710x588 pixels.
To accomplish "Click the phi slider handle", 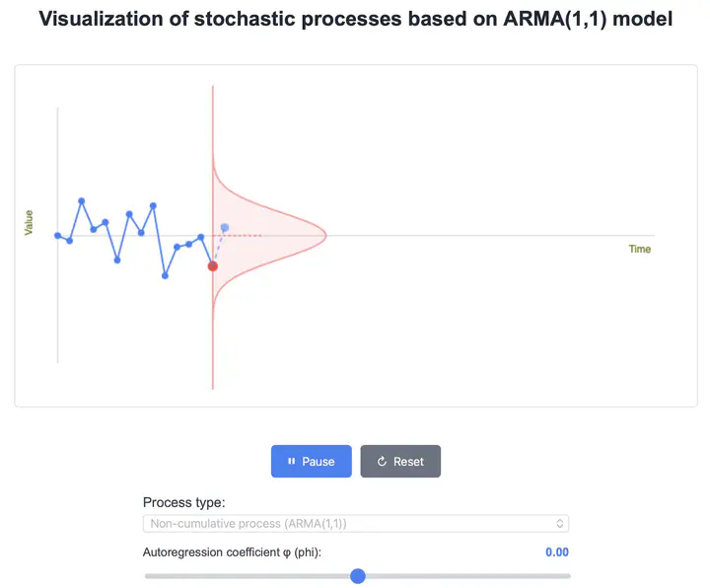I will click(x=358, y=576).
